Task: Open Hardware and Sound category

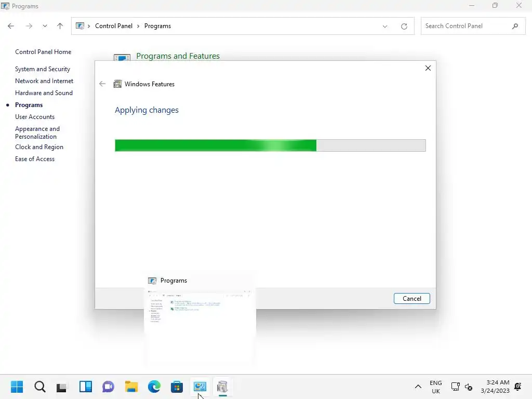Action: pos(44,92)
